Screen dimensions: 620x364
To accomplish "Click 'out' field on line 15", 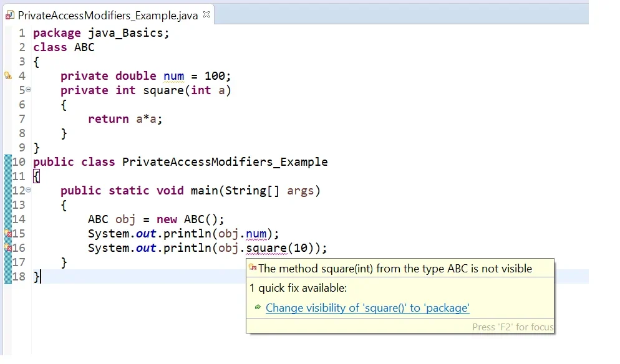I will [146, 234].
